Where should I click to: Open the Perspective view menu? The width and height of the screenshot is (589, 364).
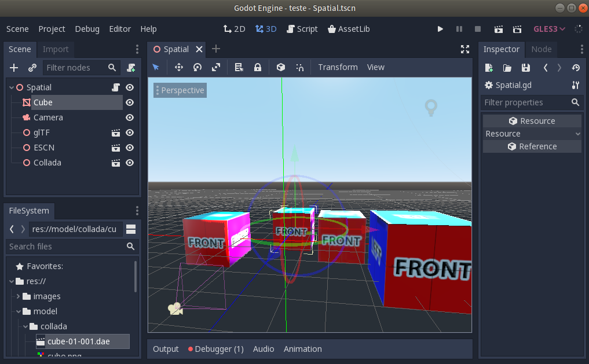tap(180, 90)
